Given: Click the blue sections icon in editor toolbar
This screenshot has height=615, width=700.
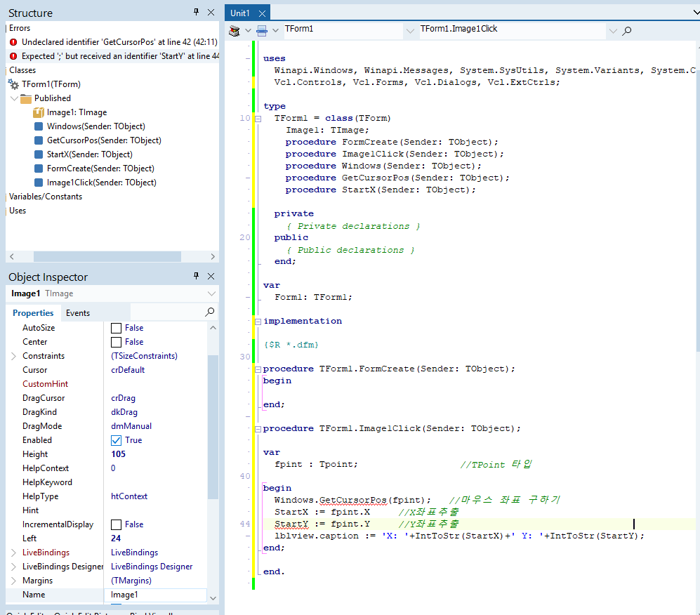Looking at the screenshot, I should 262,30.
